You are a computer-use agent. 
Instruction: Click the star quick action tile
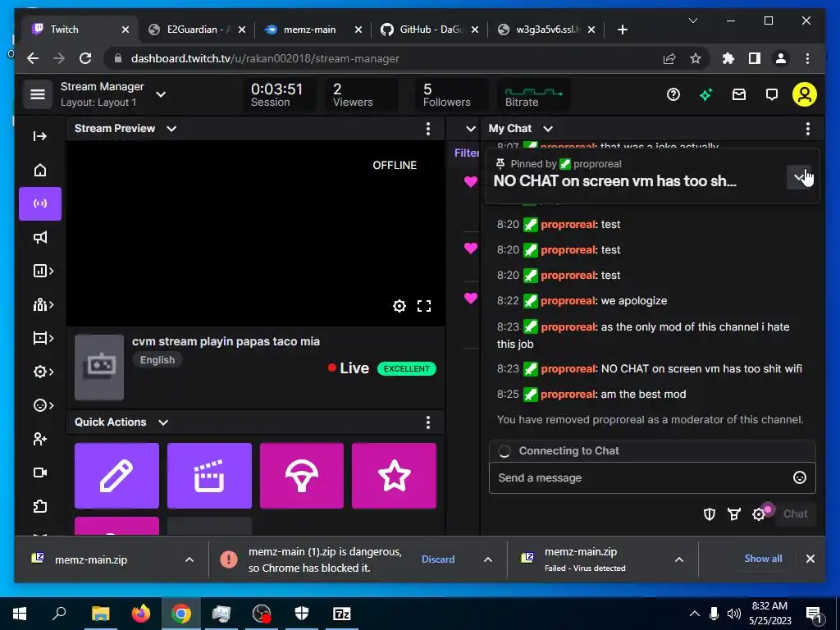coord(395,476)
